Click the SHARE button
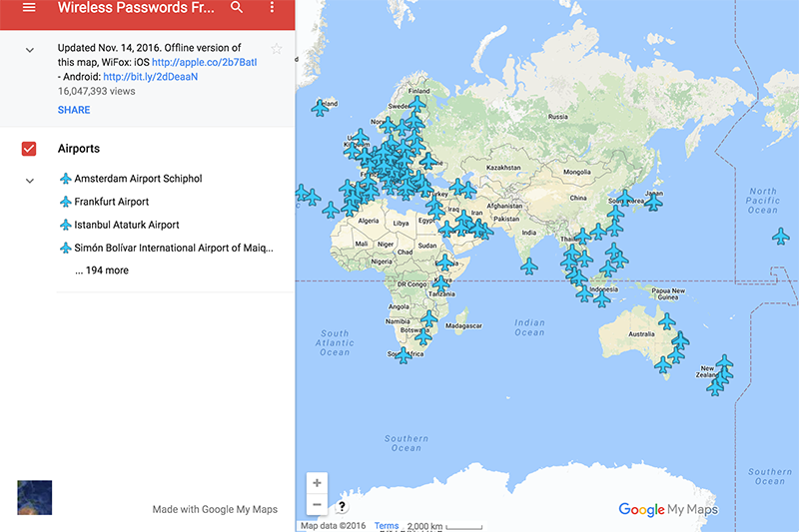 click(74, 110)
